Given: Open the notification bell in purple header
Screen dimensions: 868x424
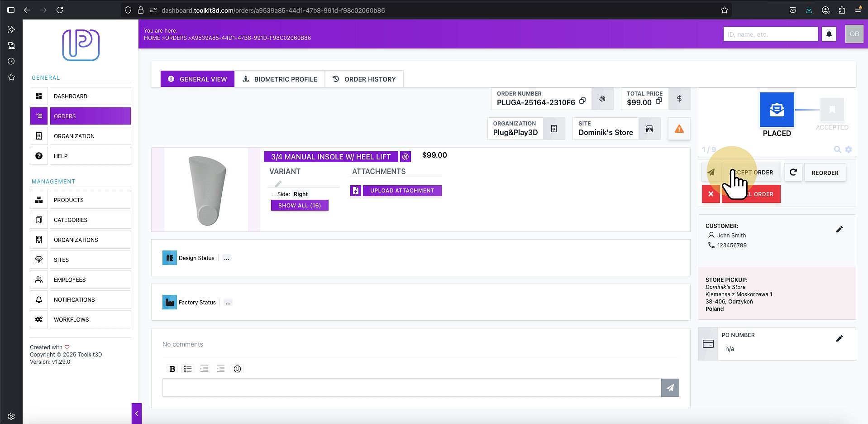Looking at the screenshot, I should (829, 34).
